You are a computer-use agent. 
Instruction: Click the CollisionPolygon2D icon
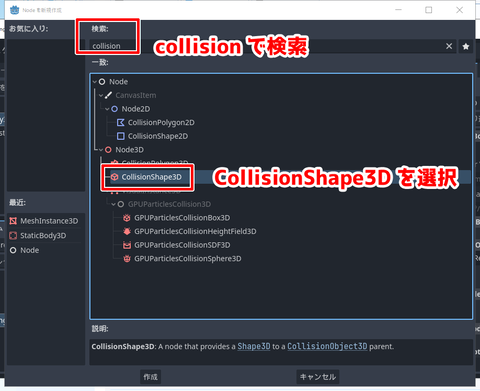click(x=121, y=122)
